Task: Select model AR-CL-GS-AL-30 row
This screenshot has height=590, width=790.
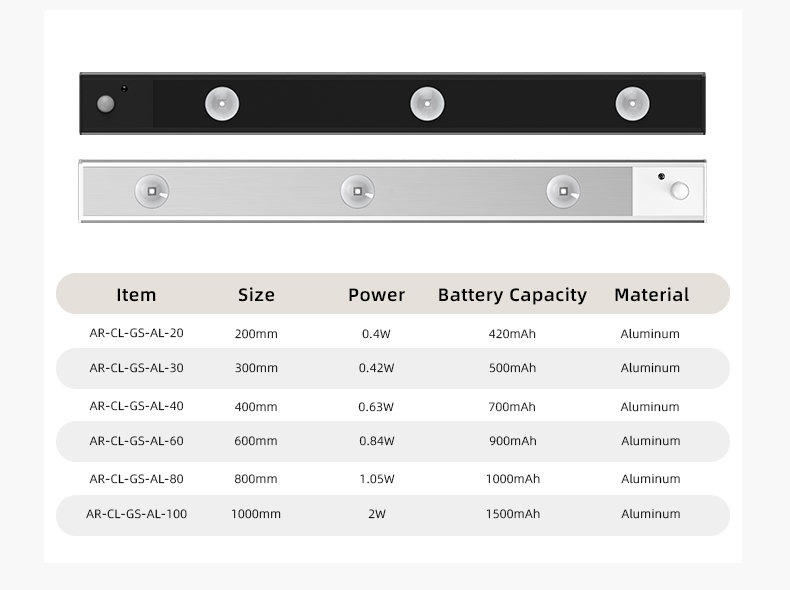Action: [x=392, y=368]
